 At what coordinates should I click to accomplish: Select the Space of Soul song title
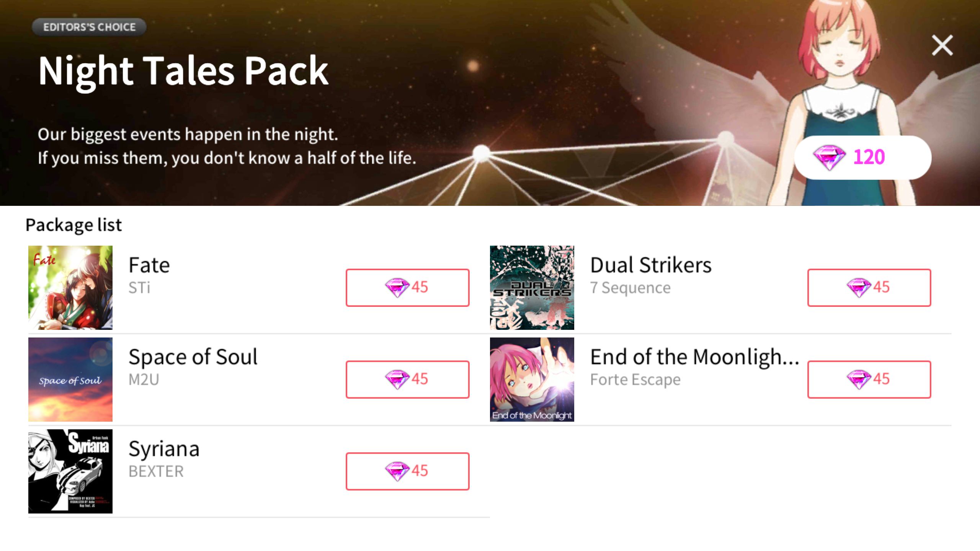tap(193, 357)
